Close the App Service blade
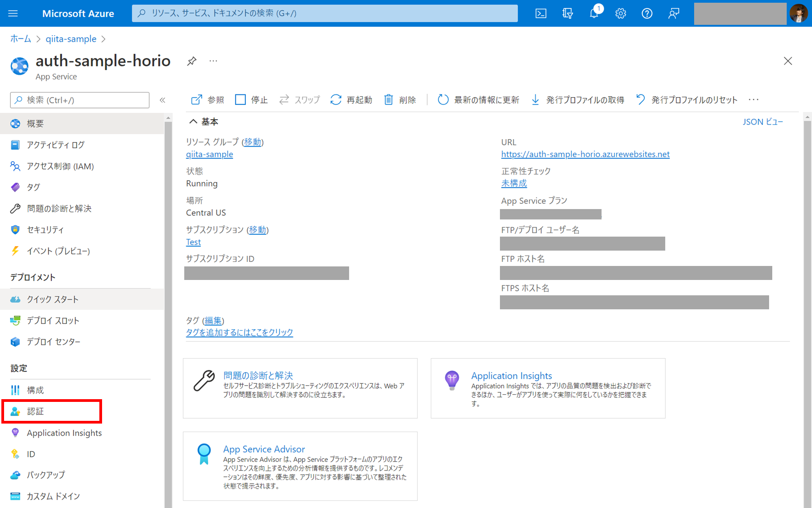The height and width of the screenshot is (508, 812). pyautogui.click(x=788, y=61)
